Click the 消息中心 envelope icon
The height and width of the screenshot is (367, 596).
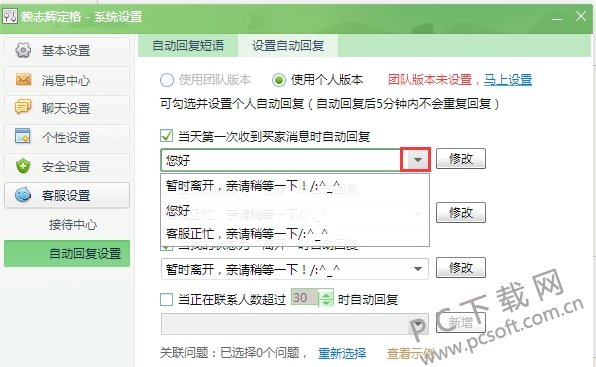pyautogui.click(x=23, y=79)
